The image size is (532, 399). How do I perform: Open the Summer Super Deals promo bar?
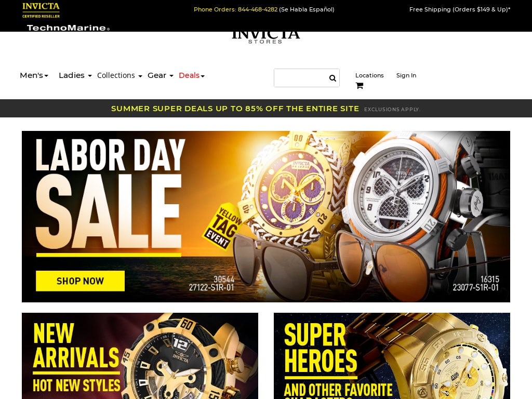pyautogui.click(x=266, y=109)
